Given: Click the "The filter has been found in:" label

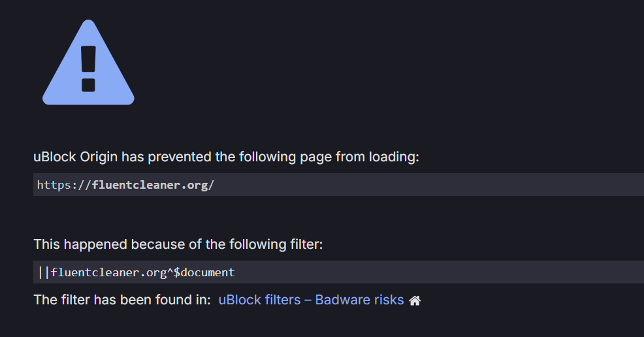Looking at the screenshot, I should [122, 300].
